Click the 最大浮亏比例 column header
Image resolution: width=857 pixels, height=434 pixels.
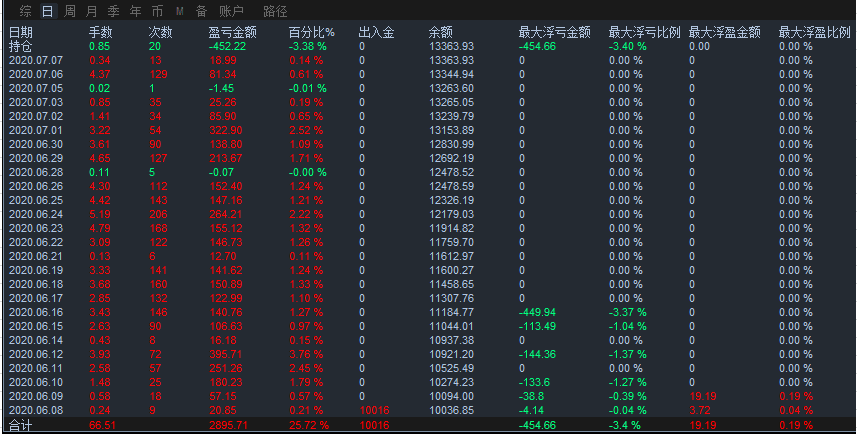[644, 33]
